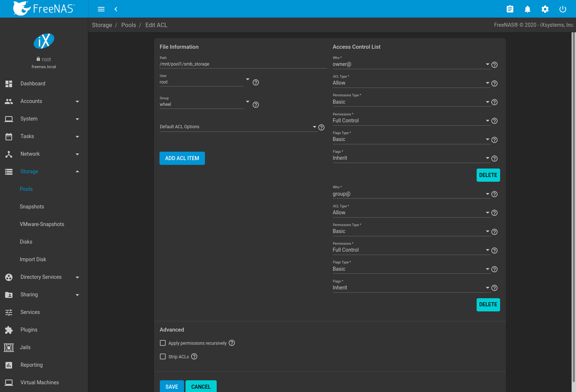Open the Who dropdown showing group@

[x=411, y=194]
